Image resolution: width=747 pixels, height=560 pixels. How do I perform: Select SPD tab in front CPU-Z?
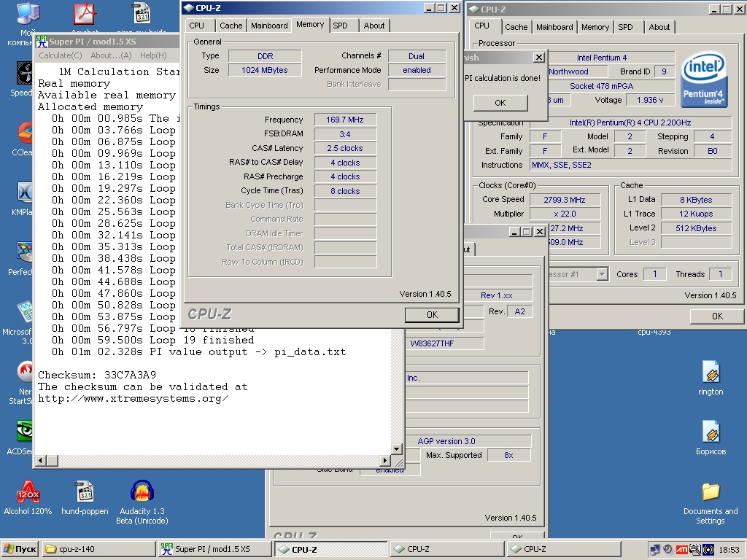tap(340, 26)
